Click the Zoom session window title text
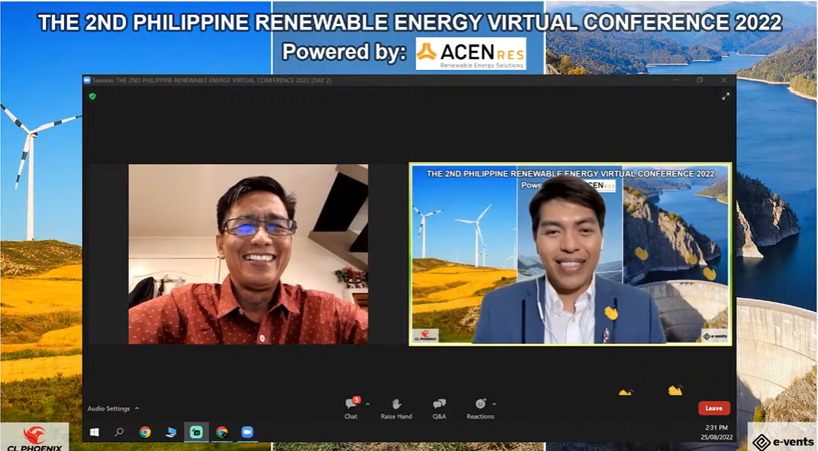This screenshot has height=451, width=818. click(212, 80)
